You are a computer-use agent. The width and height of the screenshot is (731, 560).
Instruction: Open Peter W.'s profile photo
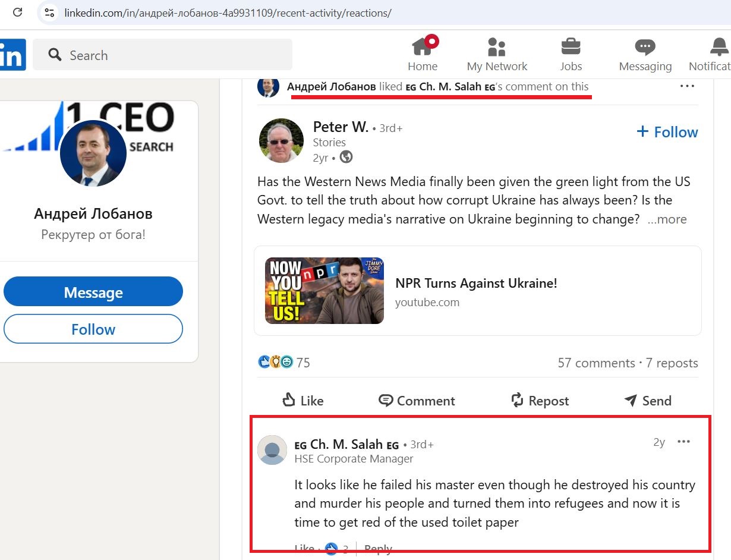point(281,140)
